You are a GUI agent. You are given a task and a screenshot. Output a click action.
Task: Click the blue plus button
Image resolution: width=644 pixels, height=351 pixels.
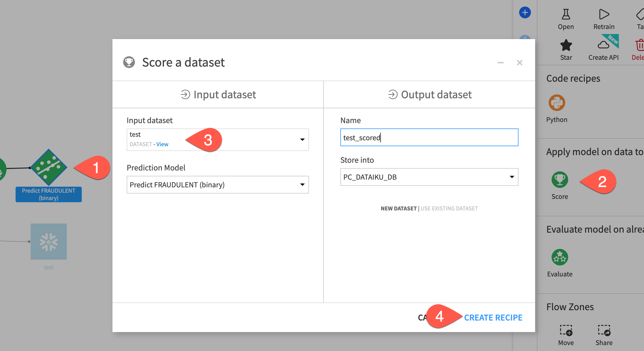525,12
